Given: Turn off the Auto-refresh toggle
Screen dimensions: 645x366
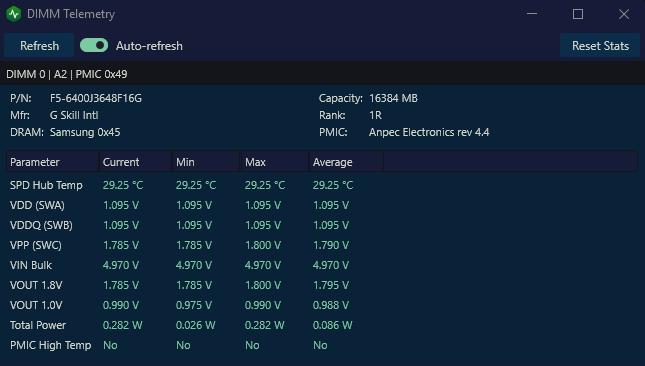Looking at the screenshot, I should [x=94, y=45].
